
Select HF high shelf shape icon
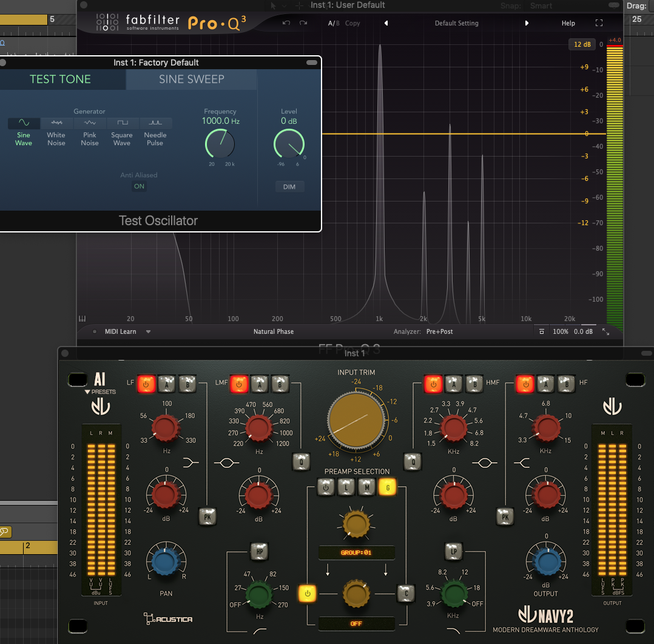[522, 463]
